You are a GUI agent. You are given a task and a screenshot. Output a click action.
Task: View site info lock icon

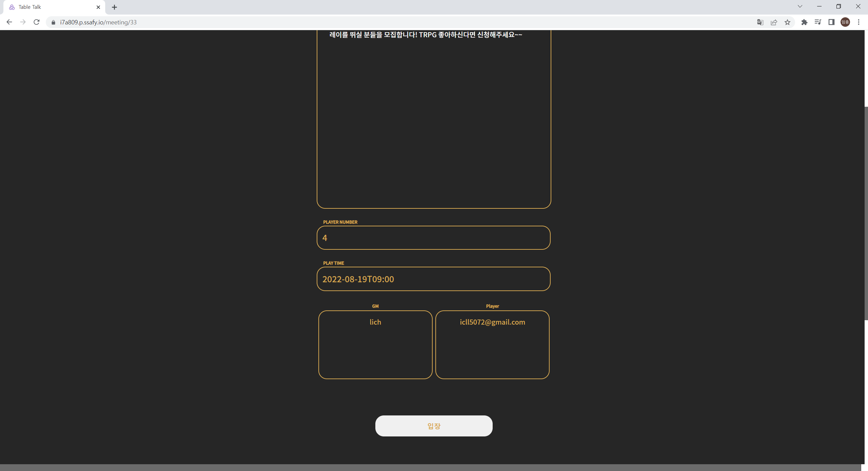click(53, 22)
